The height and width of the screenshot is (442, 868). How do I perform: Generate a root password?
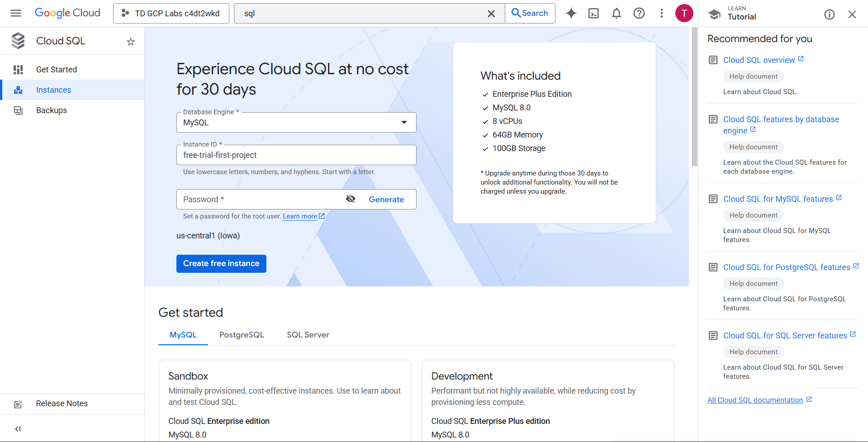[x=386, y=200]
